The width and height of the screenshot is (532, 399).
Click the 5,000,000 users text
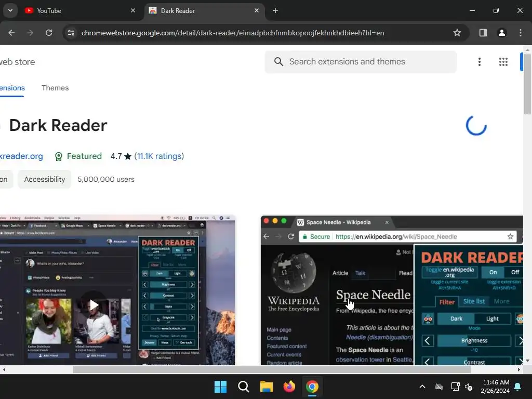[x=106, y=179]
